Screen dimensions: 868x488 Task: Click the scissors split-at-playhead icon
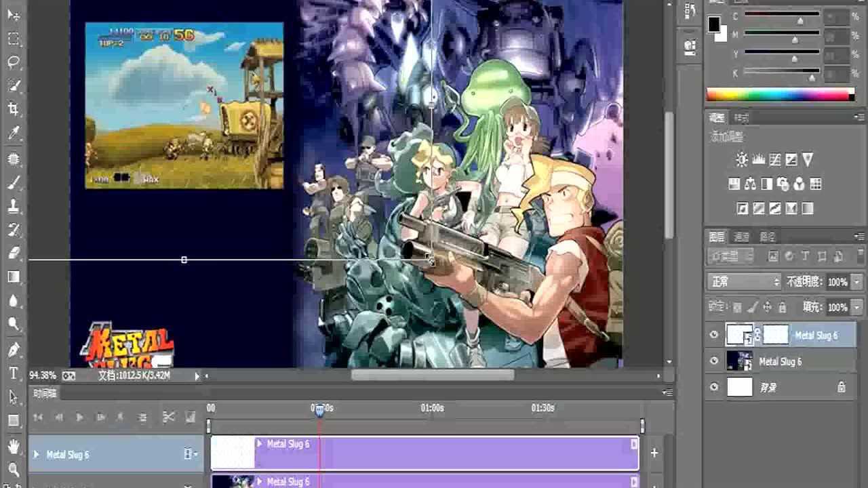pyautogui.click(x=169, y=417)
